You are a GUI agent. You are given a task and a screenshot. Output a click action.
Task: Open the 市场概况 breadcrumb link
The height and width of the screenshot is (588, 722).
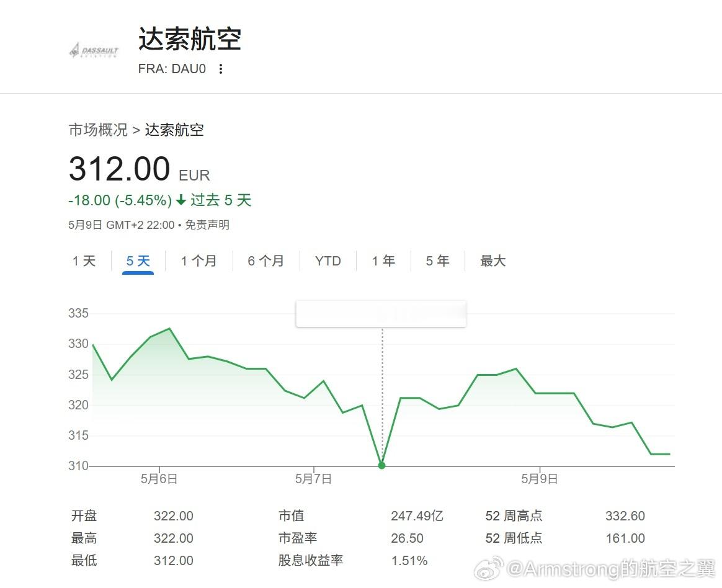98,130
